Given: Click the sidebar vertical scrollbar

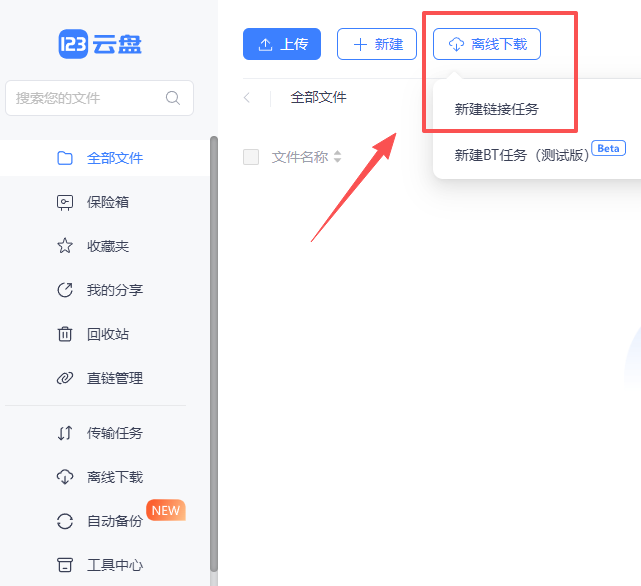Looking at the screenshot, I should (214, 354).
